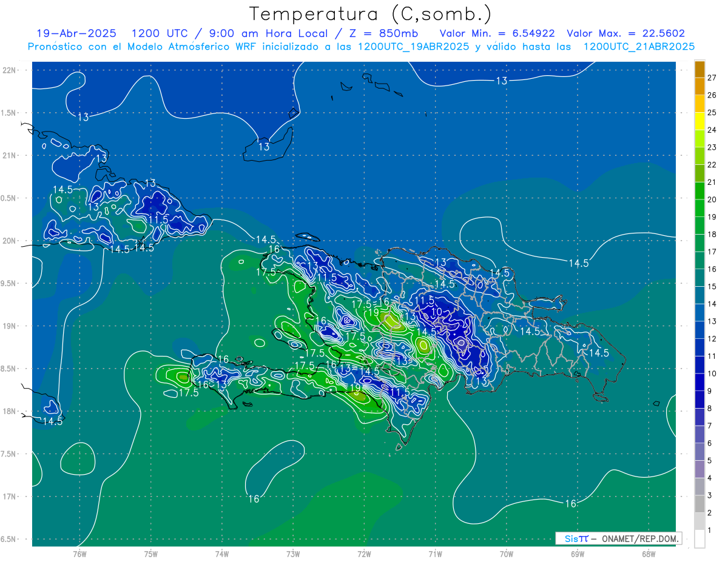
Task: Click the 75W longitude axis label
Action: pos(151,554)
